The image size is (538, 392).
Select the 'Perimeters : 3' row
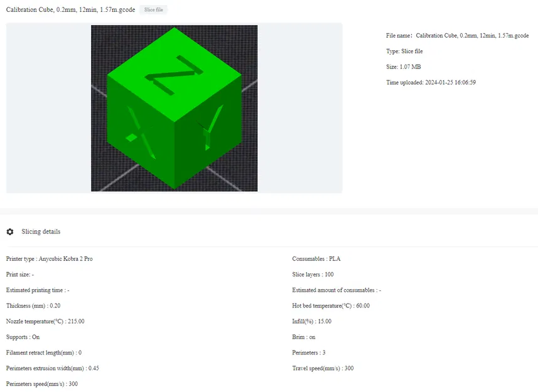click(309, 352)
